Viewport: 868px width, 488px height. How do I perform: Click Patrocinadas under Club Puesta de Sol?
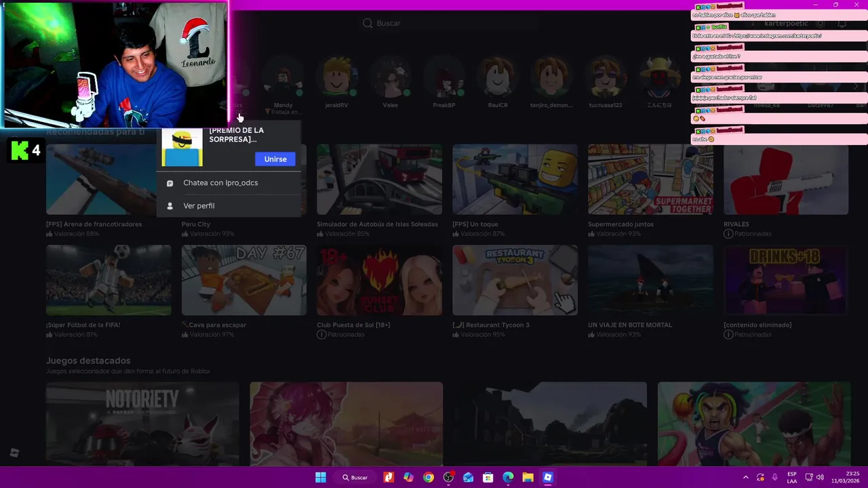(x=345, y=335)
